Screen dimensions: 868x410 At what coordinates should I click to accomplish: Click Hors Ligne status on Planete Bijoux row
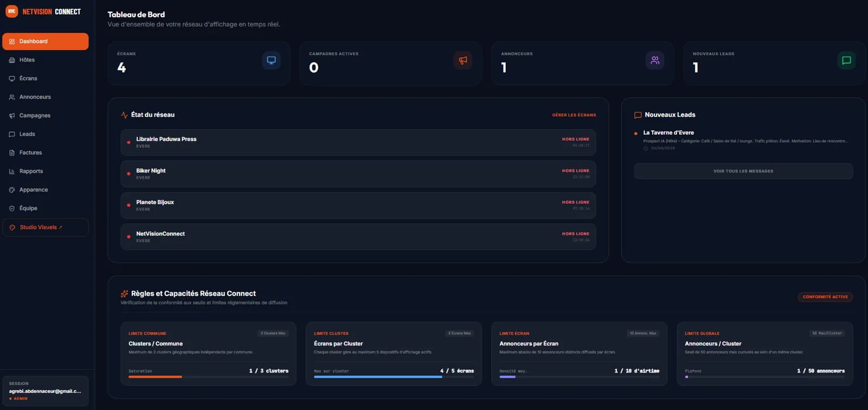[x=576, y=202]
